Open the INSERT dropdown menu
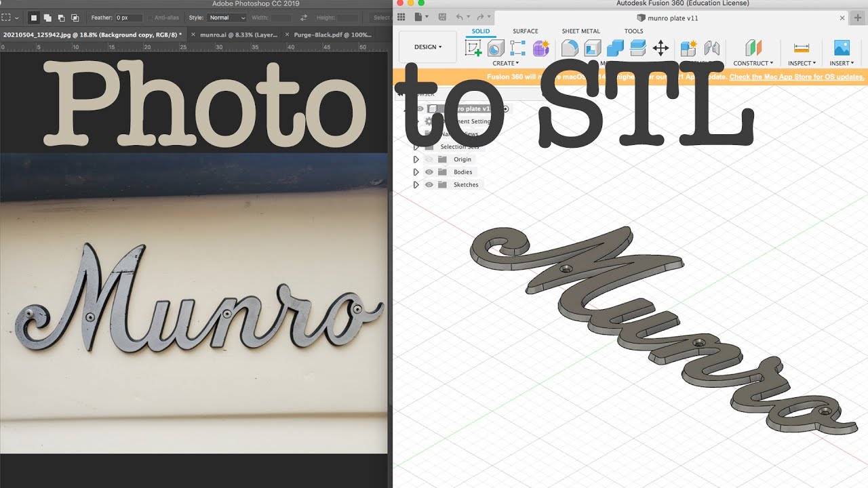 coord(842,63)
